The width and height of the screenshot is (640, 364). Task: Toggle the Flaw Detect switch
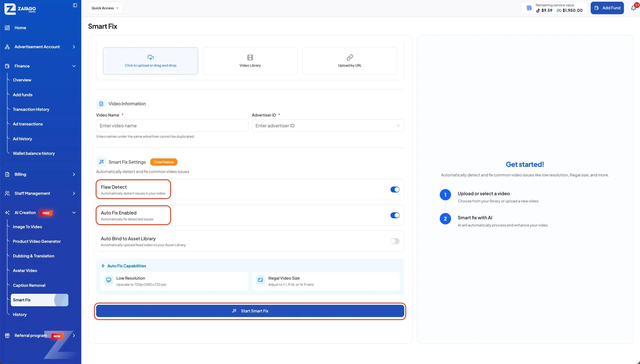coord(395,190)
